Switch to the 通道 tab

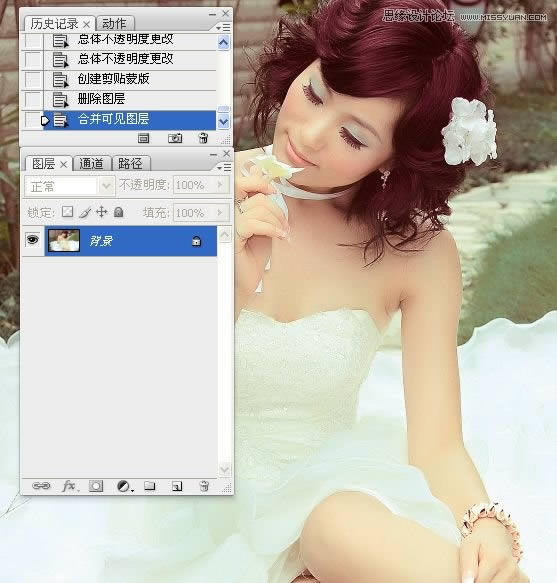[x=91, y=164]
